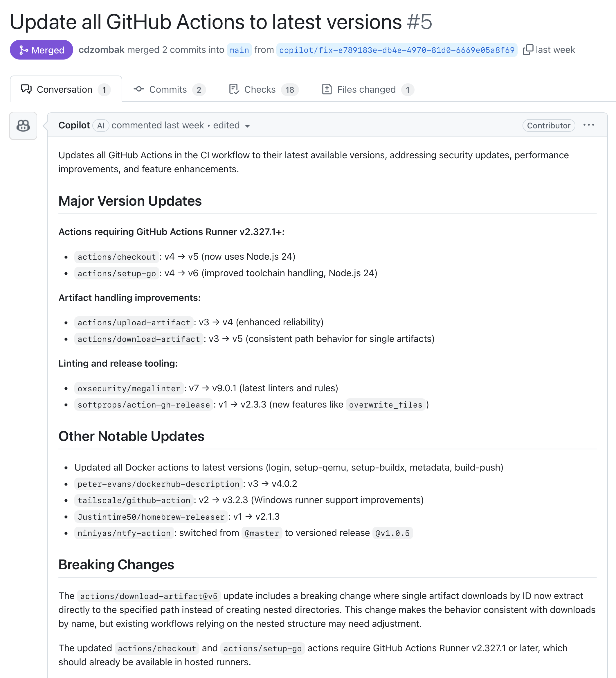Viewport: 616px width, 678px height.
Task: Switch to the Commits tab
Action: (168, 89)
